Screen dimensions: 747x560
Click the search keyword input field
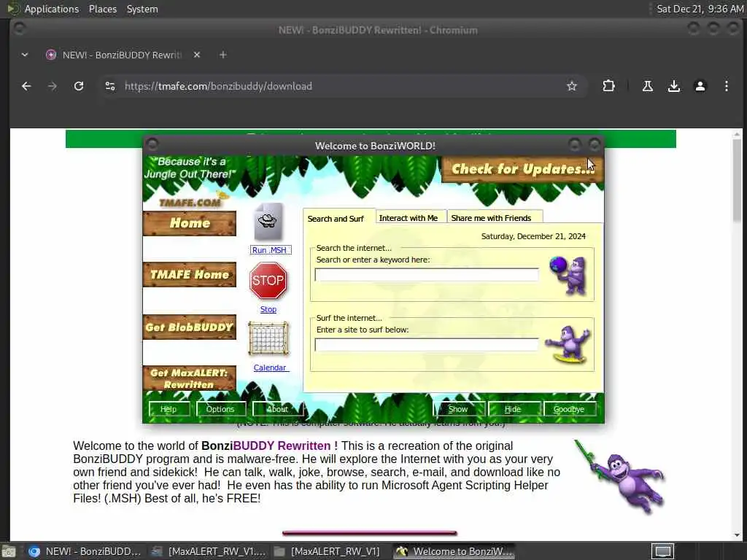(427, 275)
